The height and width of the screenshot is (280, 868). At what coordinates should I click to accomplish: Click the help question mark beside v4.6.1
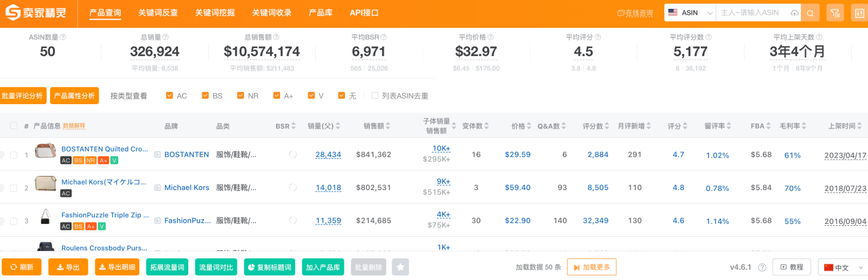[763, 267]
